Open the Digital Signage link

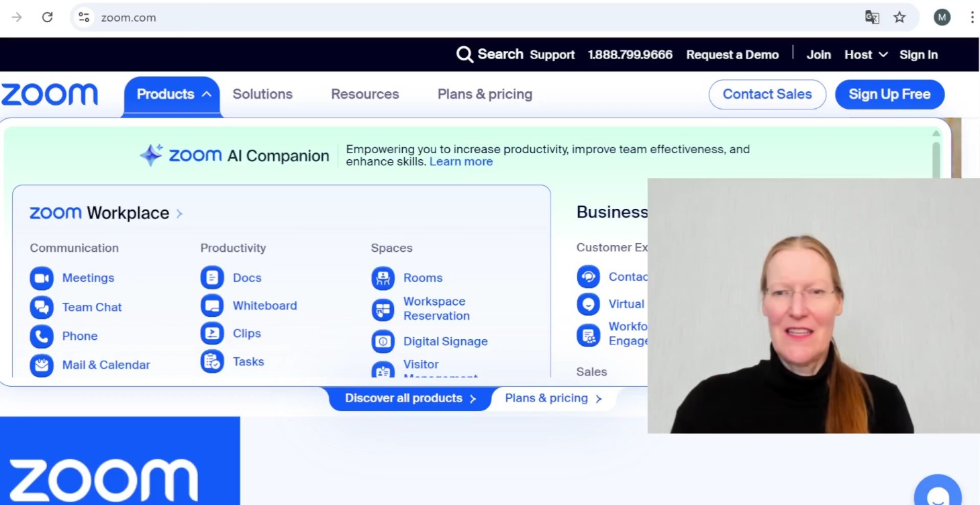click(x=446, y=341)
